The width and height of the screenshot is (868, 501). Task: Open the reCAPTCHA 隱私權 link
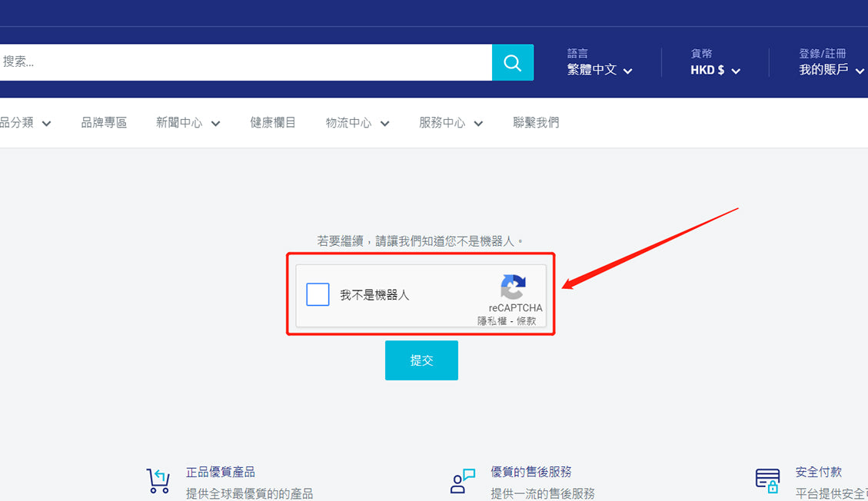pos(491,321)
